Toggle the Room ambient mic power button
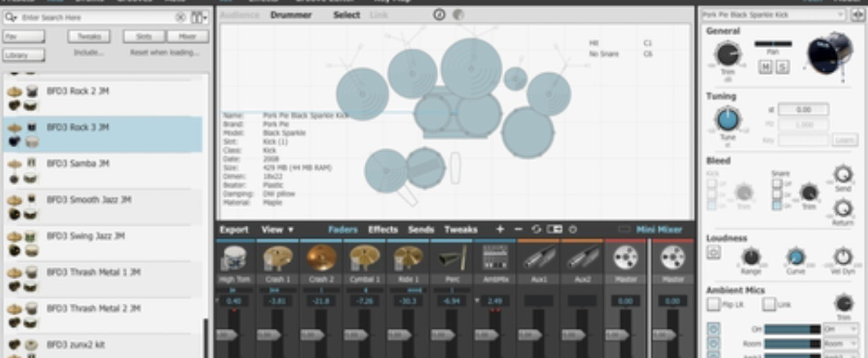 click(713, 344)
